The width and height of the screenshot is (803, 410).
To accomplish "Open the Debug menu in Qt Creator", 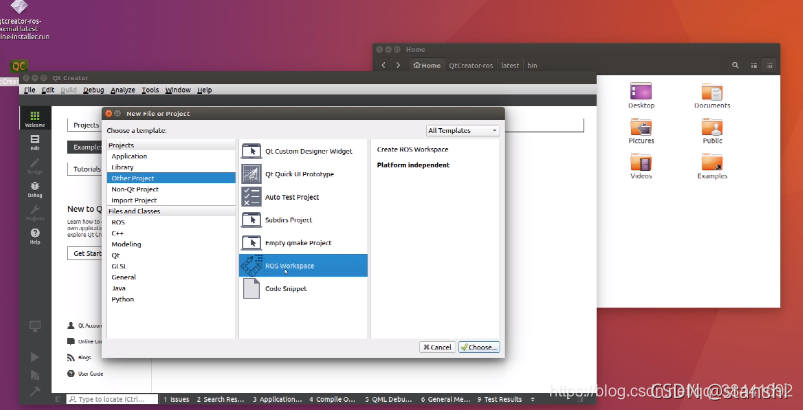I will [93, 90].
